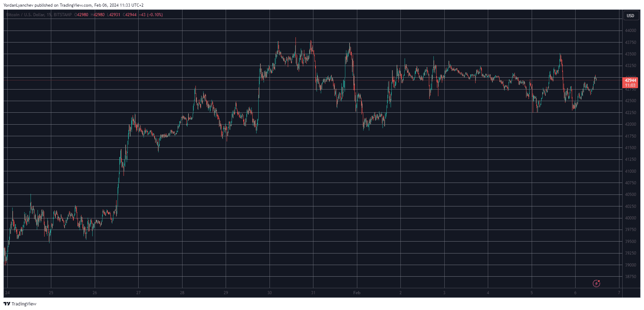The width and height of the screenshot is (644, 310).
Task: Click the 40250 price axis label
Action: tap(630, 206)
